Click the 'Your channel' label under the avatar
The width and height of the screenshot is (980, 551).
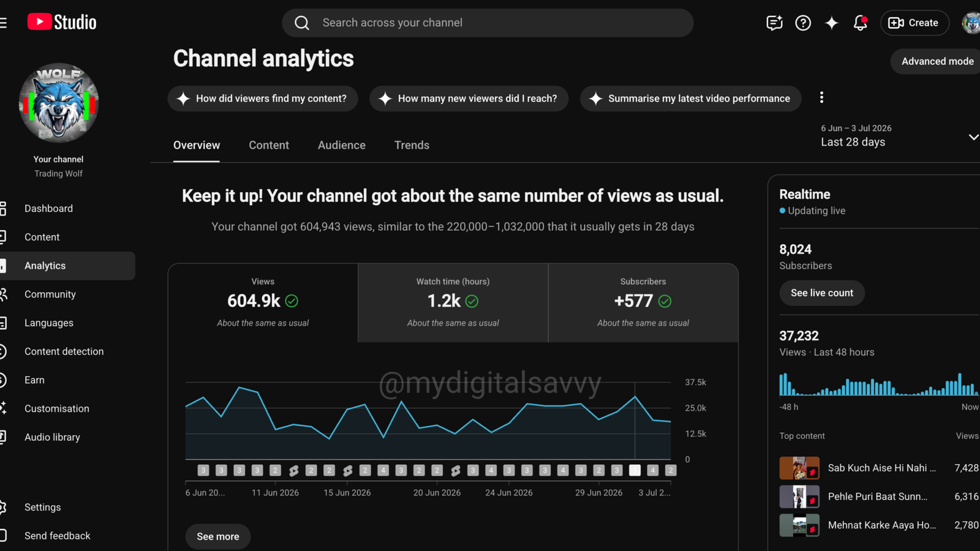pyautogui.click(x=58, y=159)
